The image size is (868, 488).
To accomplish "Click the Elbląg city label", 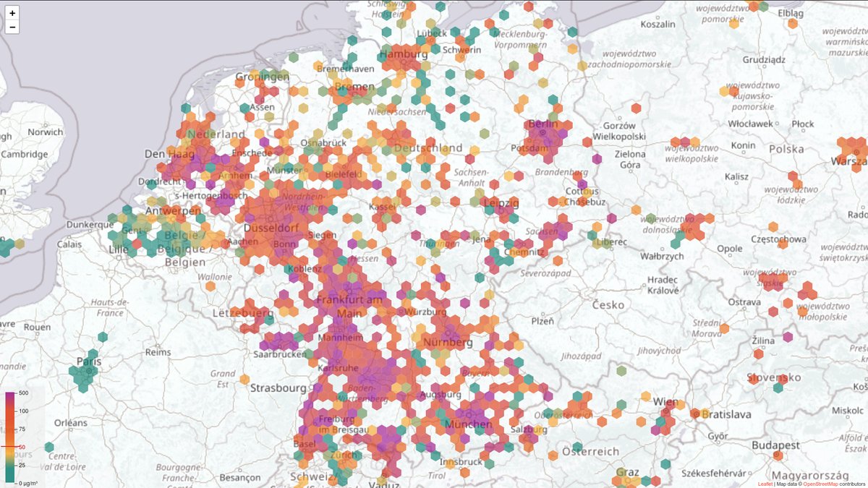I will [x=790, y=13].
